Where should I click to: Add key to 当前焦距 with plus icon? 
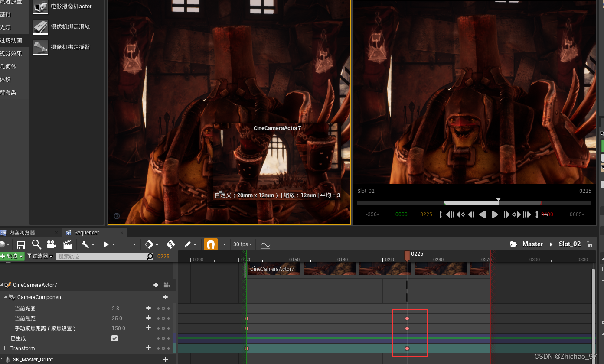(x=148, y=318)
